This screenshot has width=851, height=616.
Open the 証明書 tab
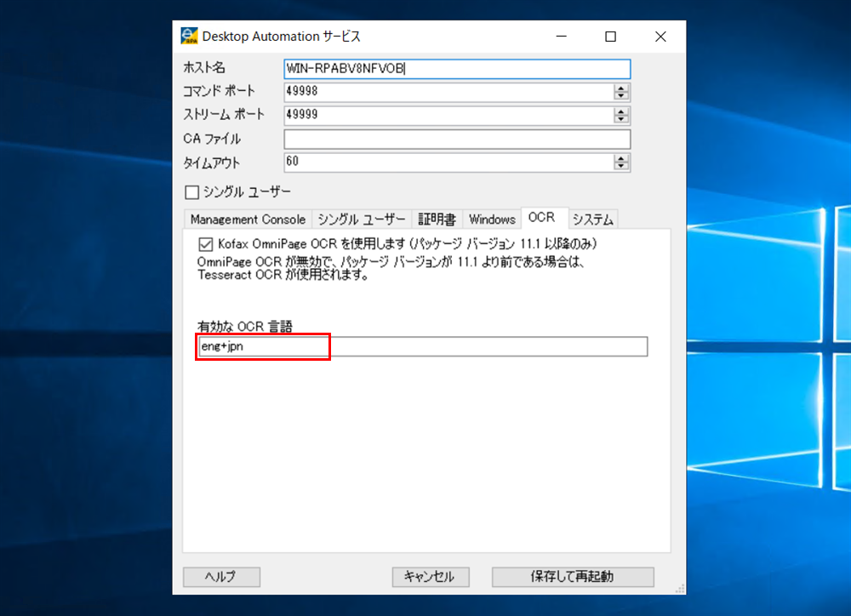coord(437,220)
